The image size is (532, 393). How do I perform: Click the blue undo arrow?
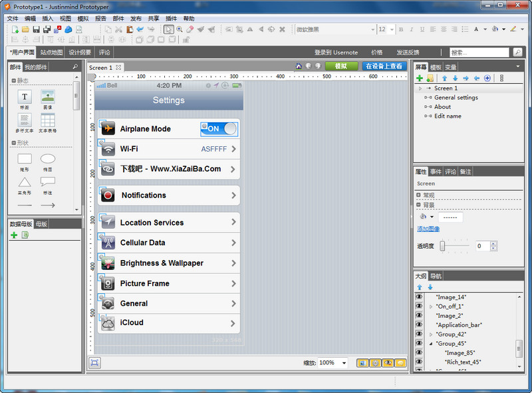(x=140, y=29)
